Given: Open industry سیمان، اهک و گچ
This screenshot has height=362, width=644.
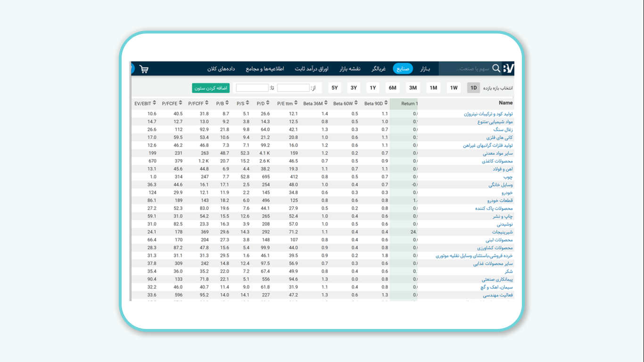Looking at the screenshot, I should point(497,287).
